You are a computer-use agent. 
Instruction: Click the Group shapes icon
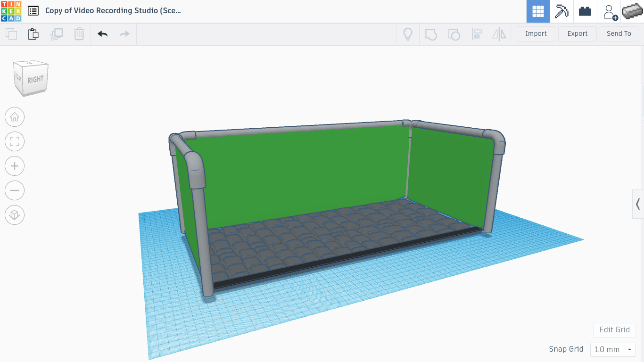(x=431, y=34)
